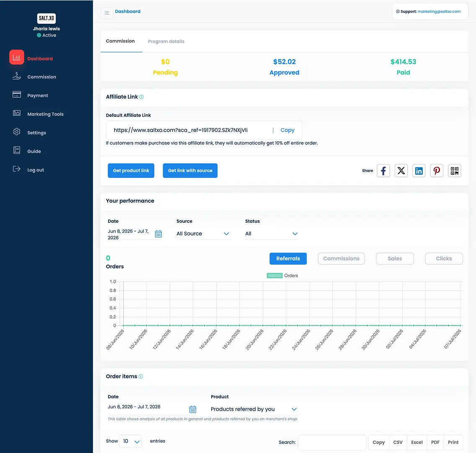Image resolution: width=476 pixels, height=453 pixels.
Task: Click Log out in the sidebar
Action: click(36, 170)
